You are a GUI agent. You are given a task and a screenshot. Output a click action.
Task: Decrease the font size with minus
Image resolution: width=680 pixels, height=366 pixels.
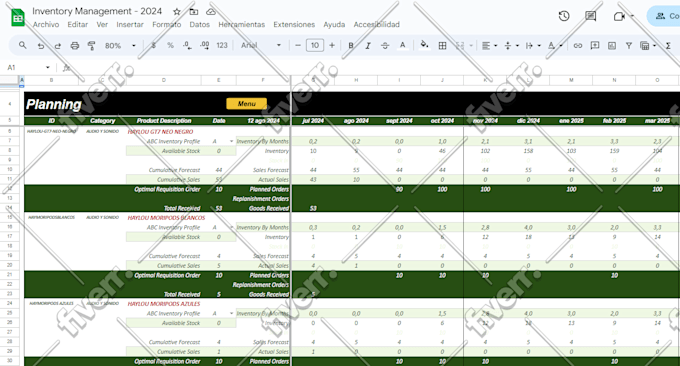click(298, 45)
